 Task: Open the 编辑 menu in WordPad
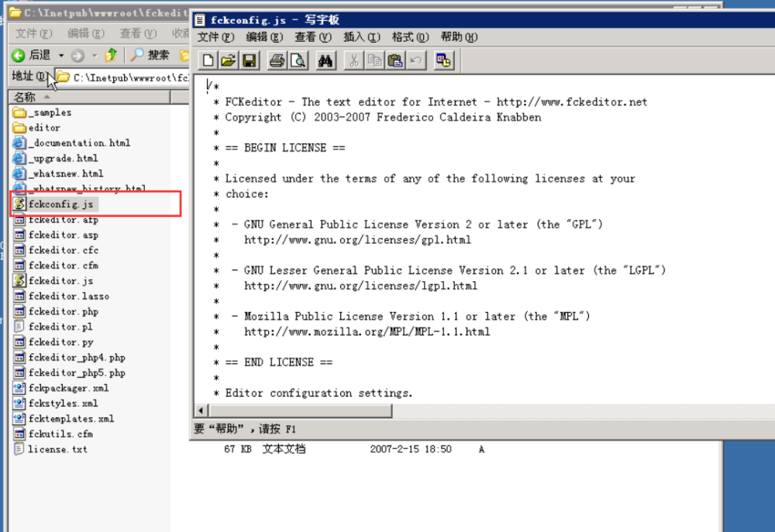click(264, 37)
